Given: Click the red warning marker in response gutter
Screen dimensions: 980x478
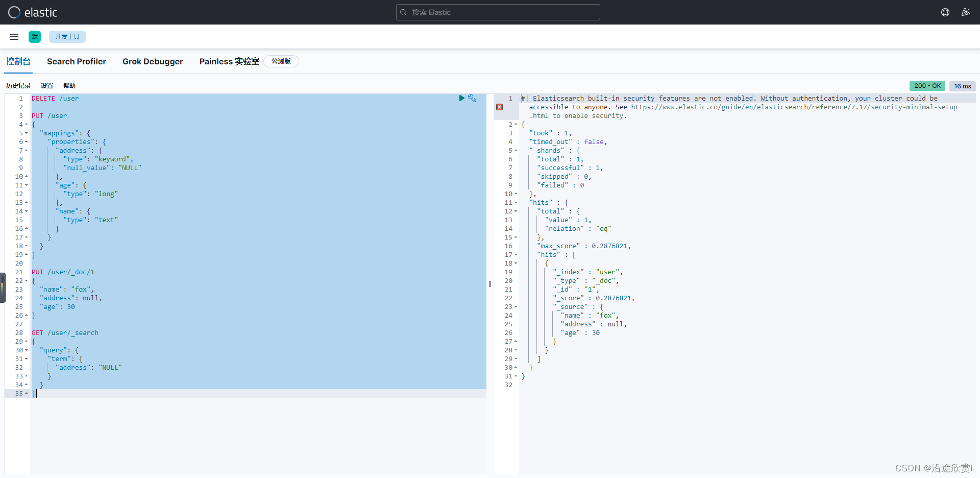Looking at the screenshot, I should click(500, 107).
